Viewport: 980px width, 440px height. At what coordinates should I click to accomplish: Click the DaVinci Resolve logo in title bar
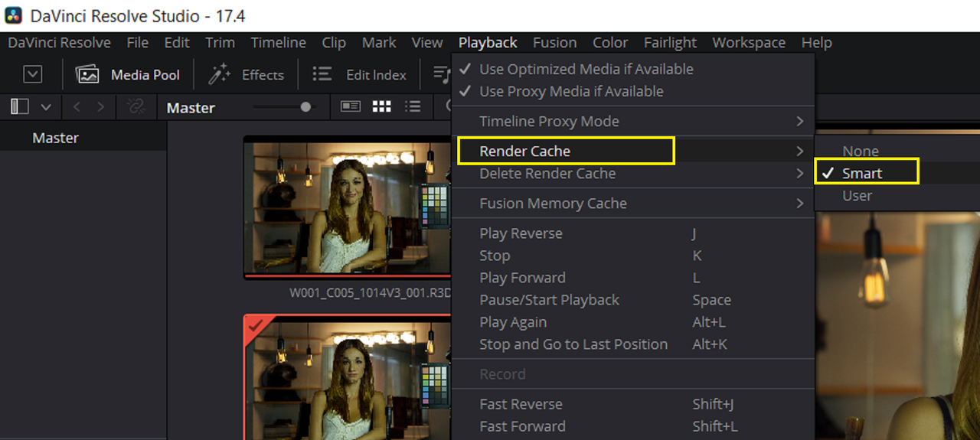13,15
